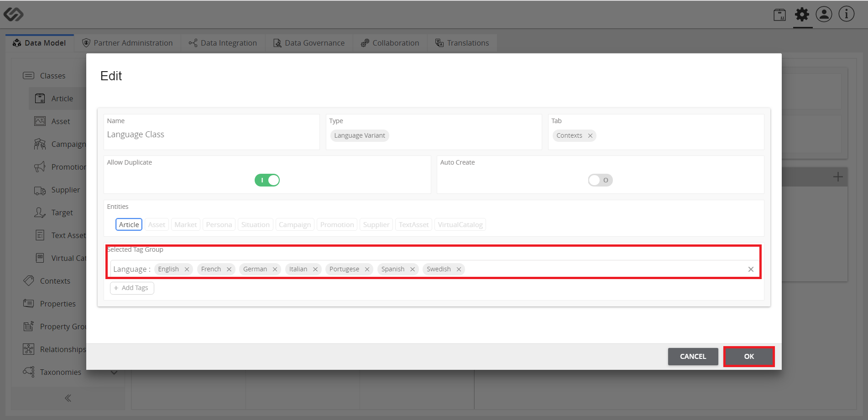Turn off Allow Duplicate toggle
This screenshot has height=420, width=868.
click(267, 180)
